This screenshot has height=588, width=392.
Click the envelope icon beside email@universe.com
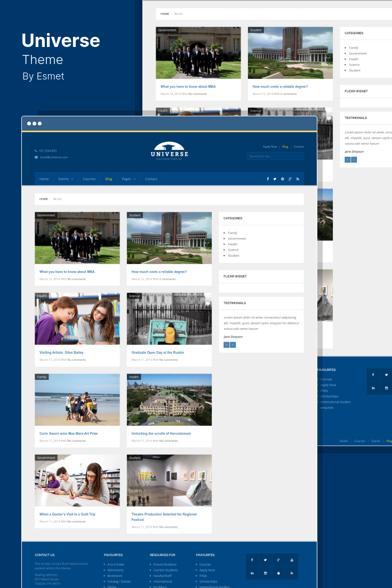pos(36,157)
